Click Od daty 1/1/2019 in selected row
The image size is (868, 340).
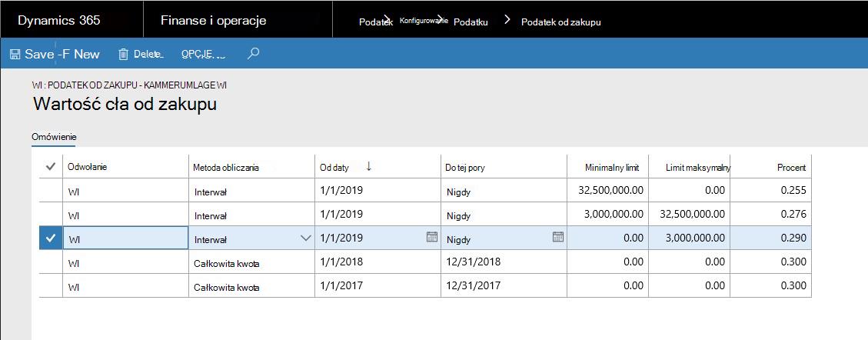pos(341,238)
